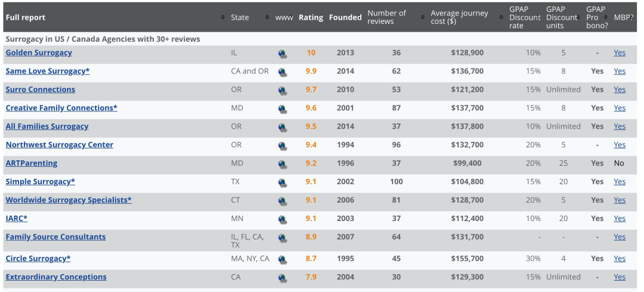Open Extraordinary Conceptions website globe icon
Image resolution: width=644 pixels, height=292 pixels.
tap(283, 278)
